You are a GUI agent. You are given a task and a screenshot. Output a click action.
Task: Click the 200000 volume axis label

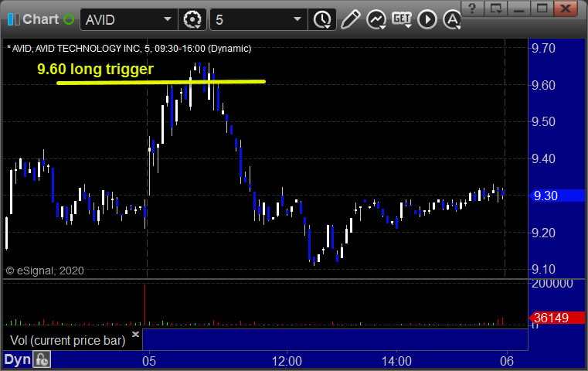tap(552, 283)
